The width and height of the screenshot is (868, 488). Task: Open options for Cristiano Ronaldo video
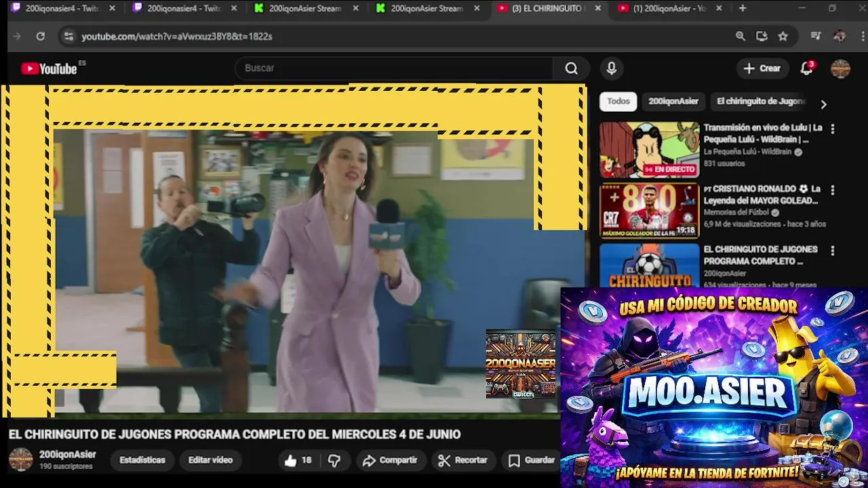point(833,190)
